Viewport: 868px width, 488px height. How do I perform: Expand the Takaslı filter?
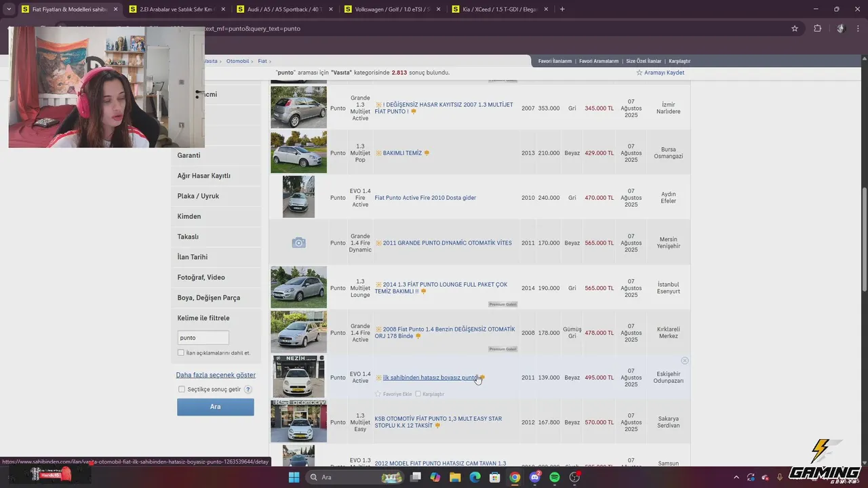[216, 237]
